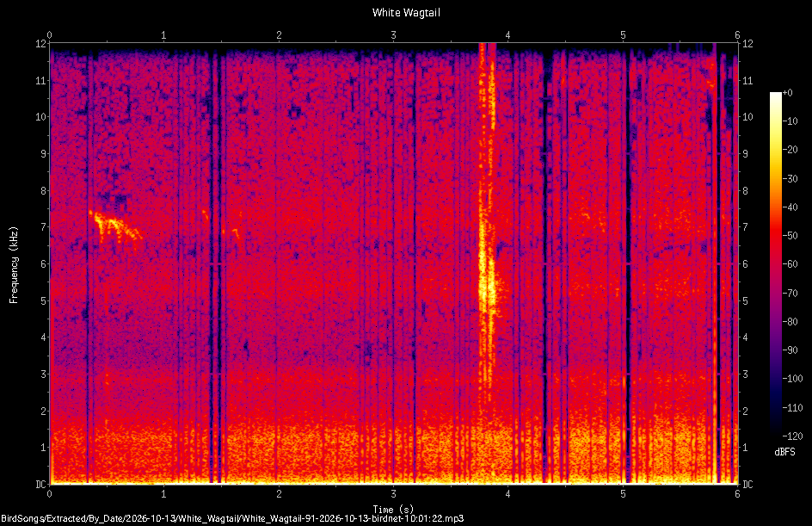Image resolution: width=812 pixels, height=526 pixels.
Task: Click the "4" tick on top time axis
Action: (508, 35)
